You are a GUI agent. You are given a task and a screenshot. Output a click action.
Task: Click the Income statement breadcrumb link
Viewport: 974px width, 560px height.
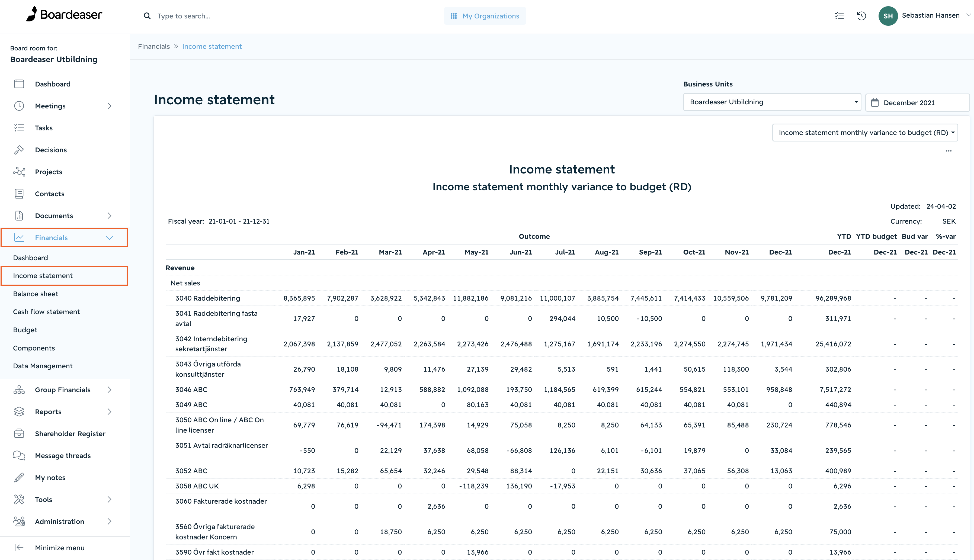click(x=212, y=46)
